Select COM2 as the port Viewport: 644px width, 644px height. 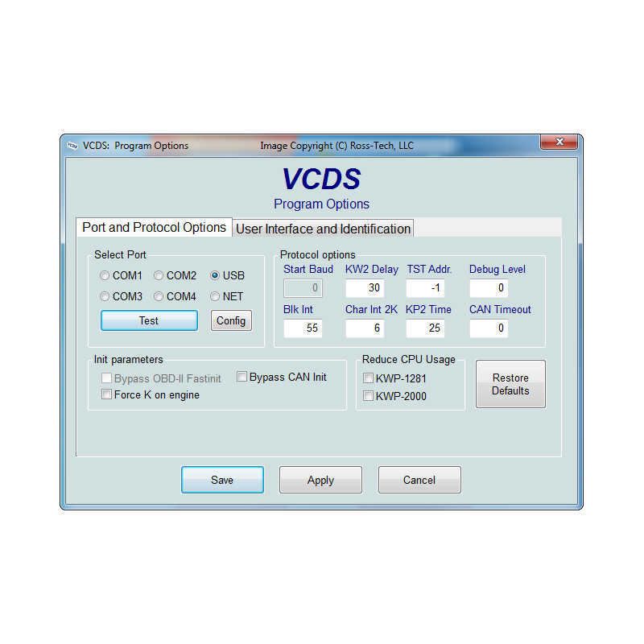click(x=159, y=275)
